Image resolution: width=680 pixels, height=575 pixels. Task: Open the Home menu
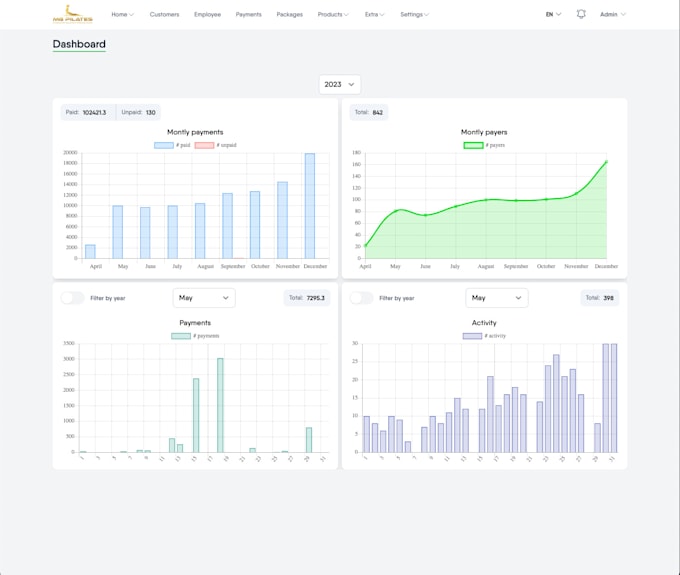[x=122, y=14]
